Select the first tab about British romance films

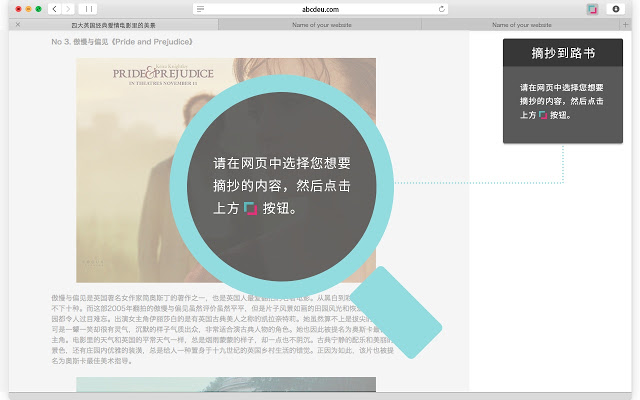click(x=113, y=25)
